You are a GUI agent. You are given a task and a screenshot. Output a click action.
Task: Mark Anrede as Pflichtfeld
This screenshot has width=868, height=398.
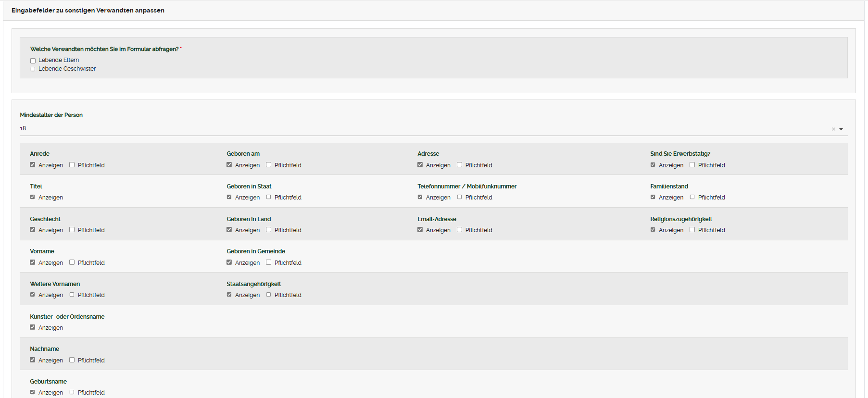(x=72, y=165)
